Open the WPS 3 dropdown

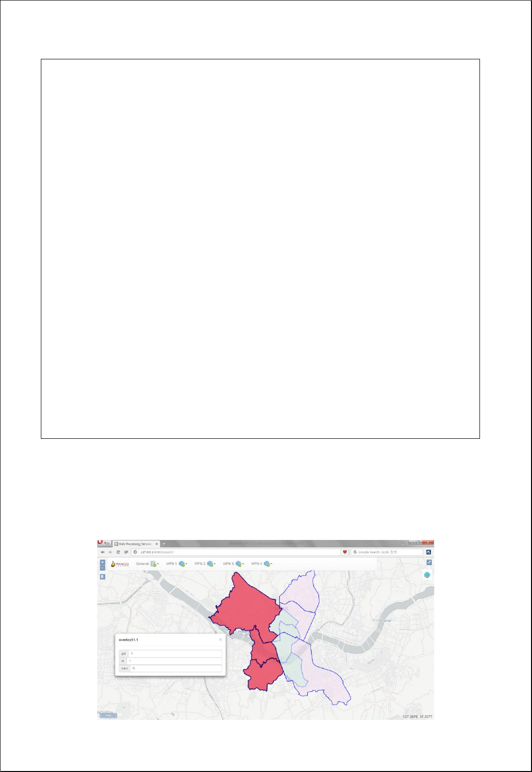click(x=233, y=564)
